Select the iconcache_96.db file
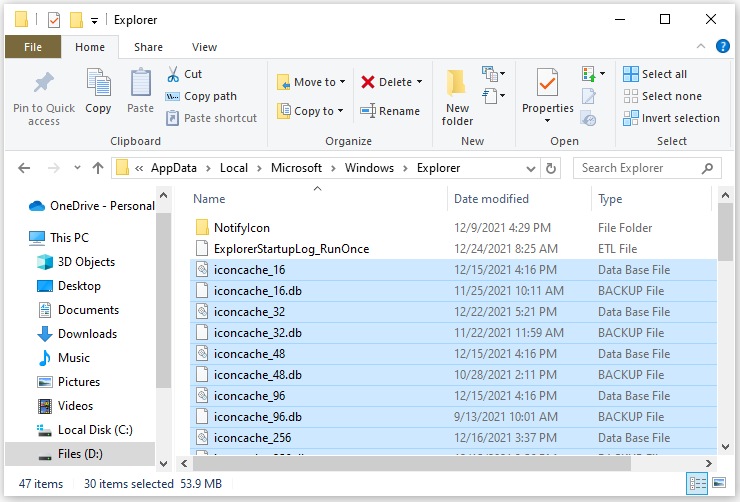Viewport: 740px width, 502px height. [x=453, y=417]
